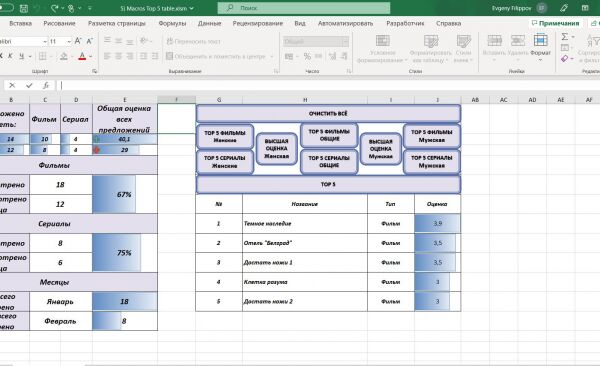Expand font color arrow

point(91,57)
